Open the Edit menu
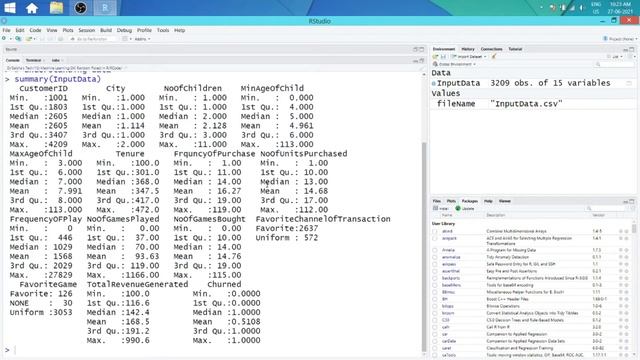The width and height of the screenshot is (640, 360). [x=20, y=30]
